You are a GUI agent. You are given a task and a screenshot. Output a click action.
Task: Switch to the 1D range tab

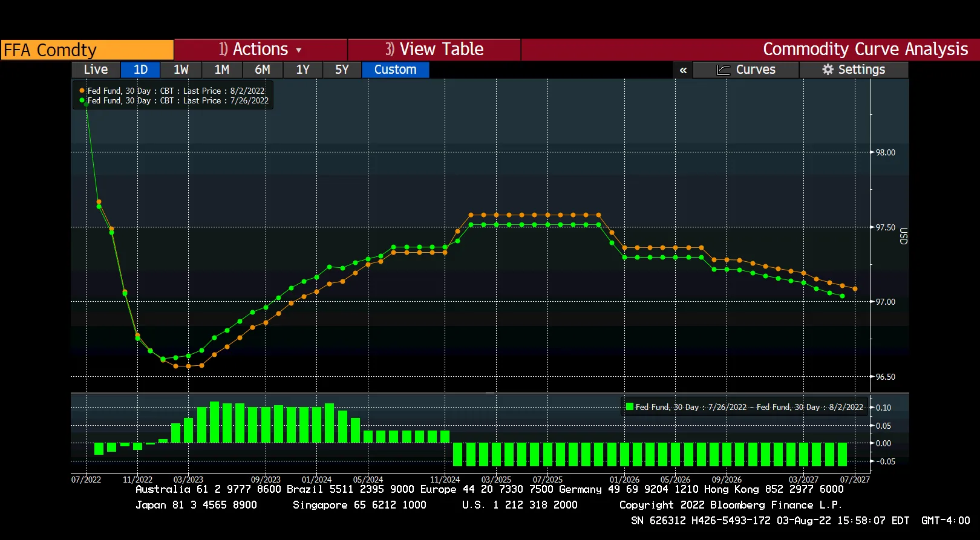140,70
